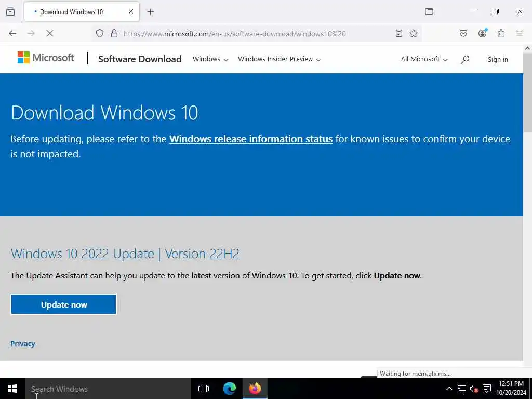Click the page scrollbar up arrow
This screenshot has width=532, height=399.
(x=527, y=48)
